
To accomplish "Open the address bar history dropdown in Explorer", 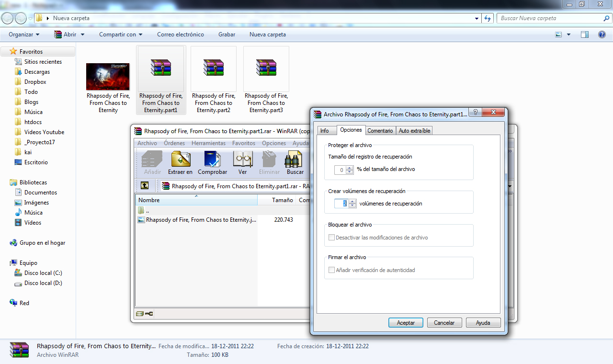I will click(x=477, y=18).
